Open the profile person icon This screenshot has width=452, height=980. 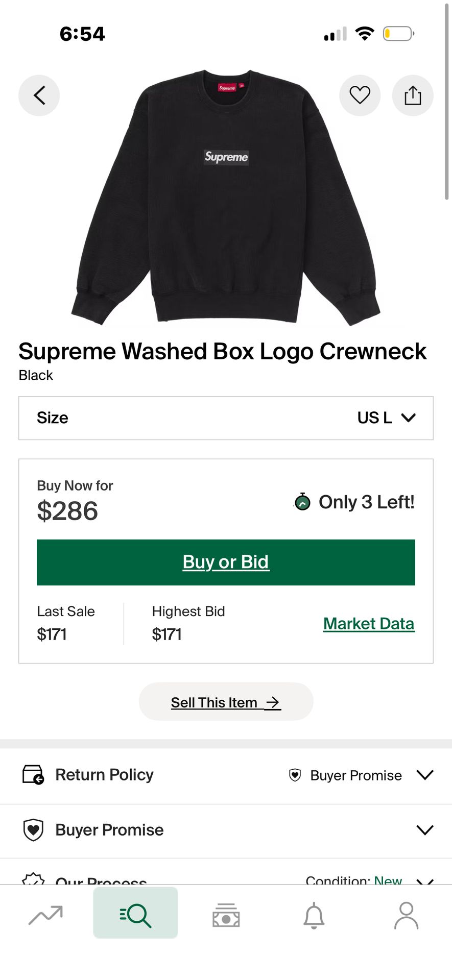tap(406, 915)
